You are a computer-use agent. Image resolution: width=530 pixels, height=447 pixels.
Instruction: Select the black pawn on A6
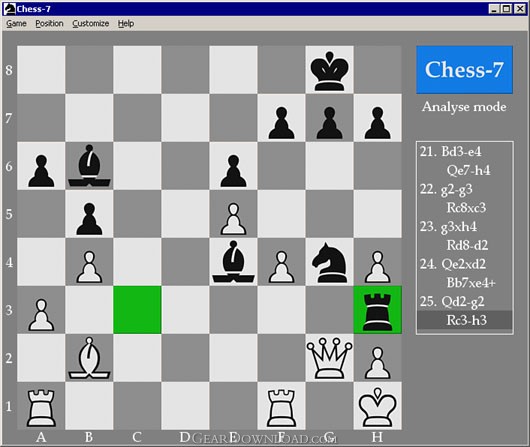tap(41, 171)
